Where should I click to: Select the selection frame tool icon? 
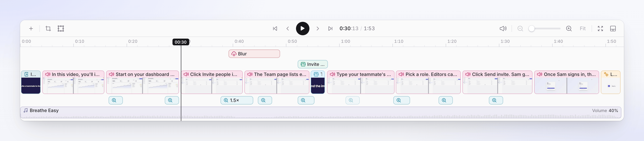[x=61, y=29]
